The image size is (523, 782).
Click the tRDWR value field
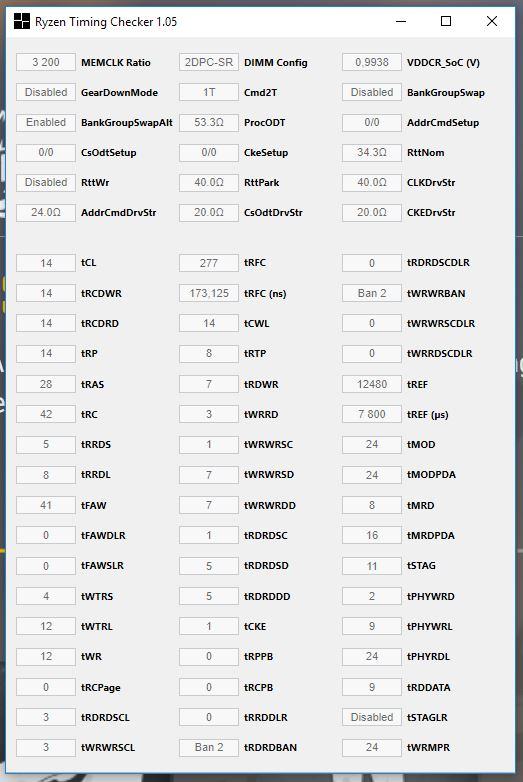click(x=209, y=384)
